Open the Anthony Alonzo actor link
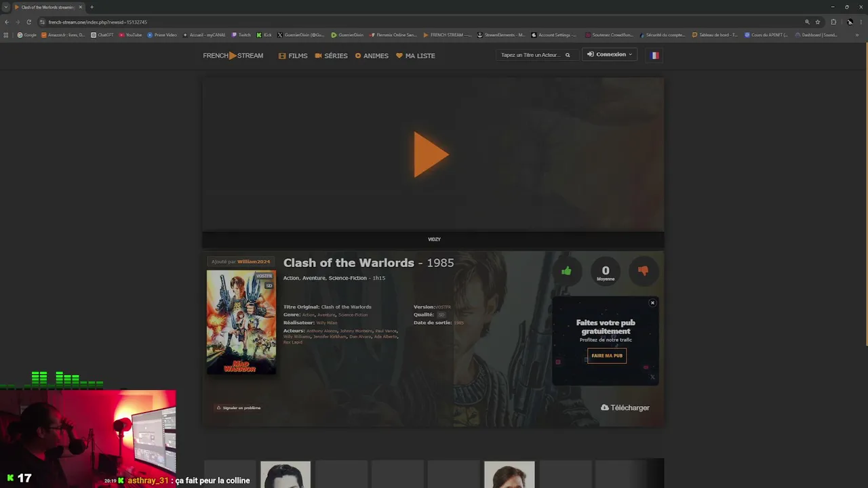 point(322,331)
